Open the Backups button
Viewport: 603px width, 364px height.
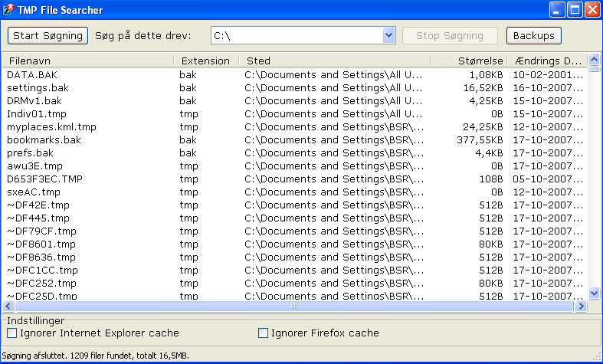(533, 36)
